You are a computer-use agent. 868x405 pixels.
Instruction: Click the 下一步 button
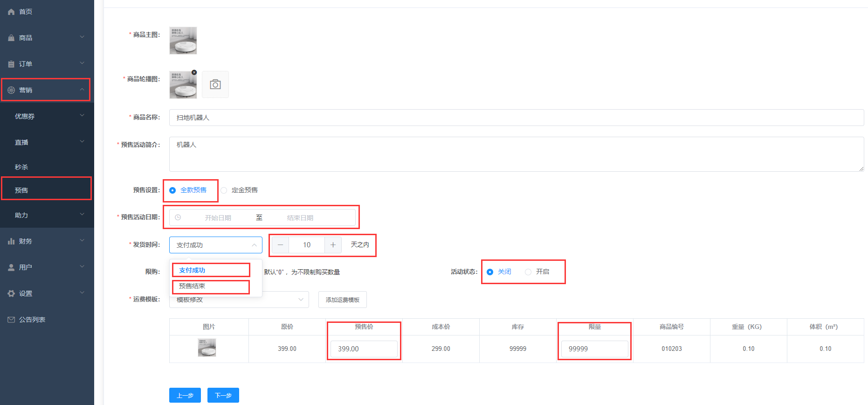pyautogui.click(x=223, y=395)
